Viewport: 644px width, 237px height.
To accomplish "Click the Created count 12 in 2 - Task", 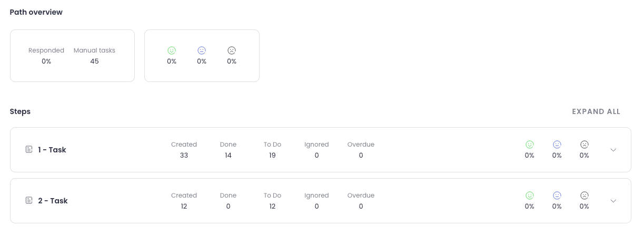I will [184, 207].
